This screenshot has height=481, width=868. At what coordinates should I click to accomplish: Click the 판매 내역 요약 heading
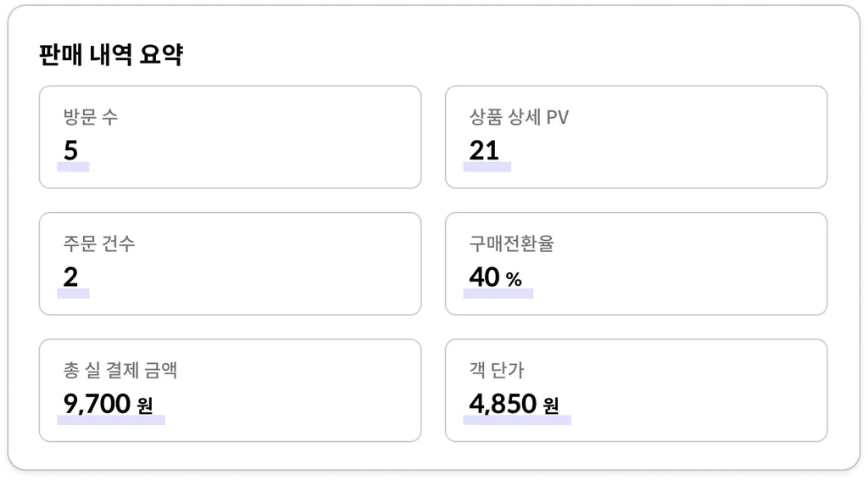click(x=111, y=56)
